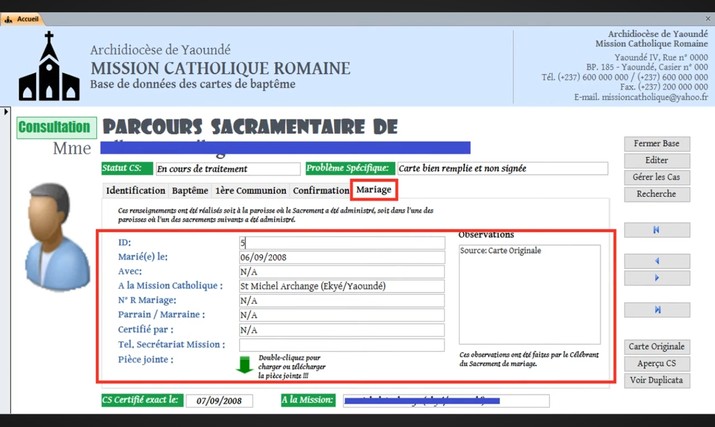715x427 pixels.
Task: Click the Accueil window tab
Action: [21, 6]
